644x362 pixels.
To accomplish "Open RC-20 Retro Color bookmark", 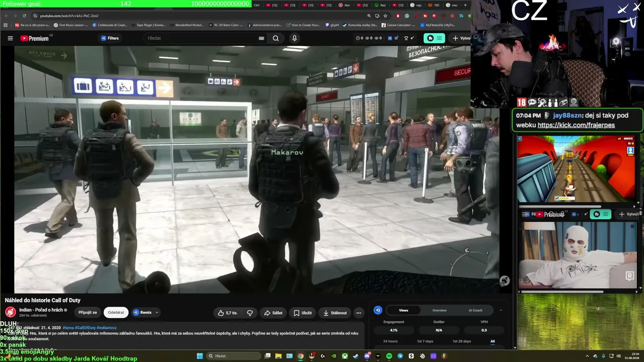I will [226, 25].
